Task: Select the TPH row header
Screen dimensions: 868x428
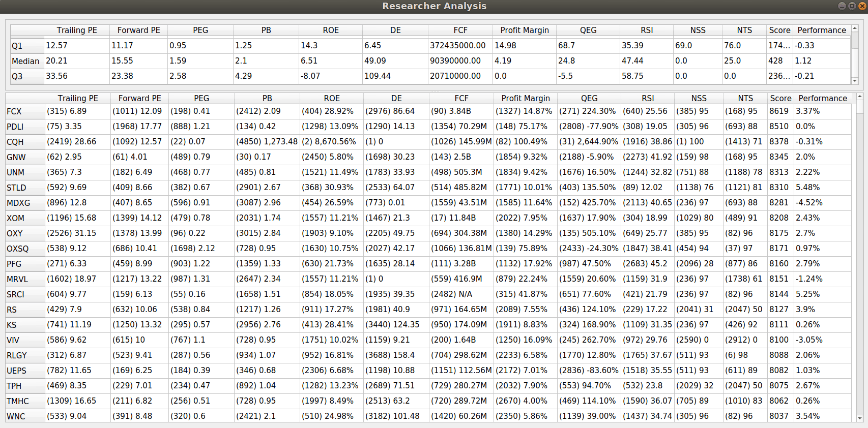Action: pyautogui.click(x=25, y=386)
